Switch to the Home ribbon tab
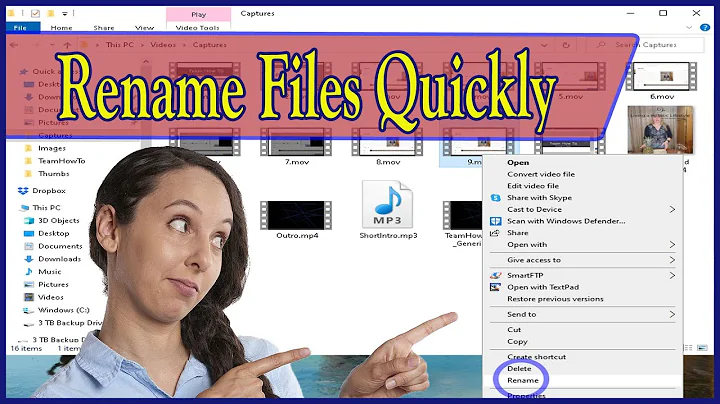 point(61,28)
